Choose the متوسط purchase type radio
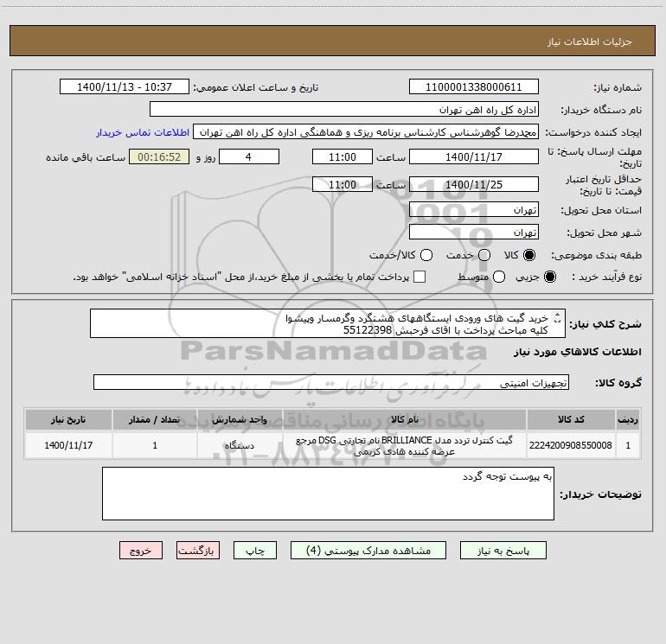Viewport: 666px width, 644px height. coord(499,277)
